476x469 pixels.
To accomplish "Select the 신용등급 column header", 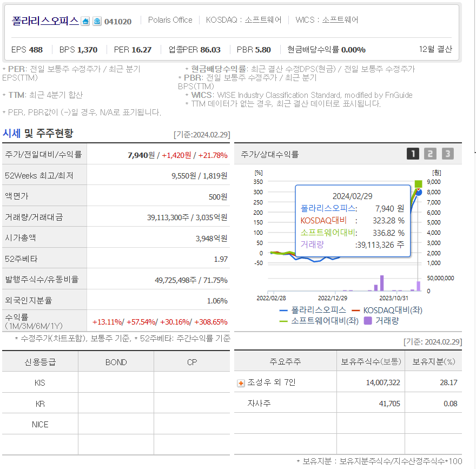I will (x=40, y=362).
